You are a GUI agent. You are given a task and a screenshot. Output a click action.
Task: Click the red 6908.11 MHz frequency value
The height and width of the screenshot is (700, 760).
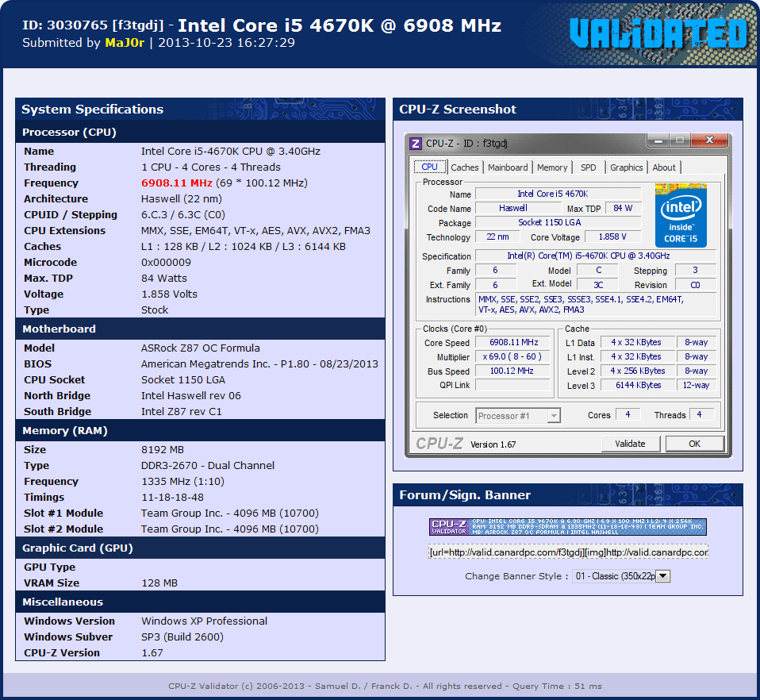click(176, 183)
